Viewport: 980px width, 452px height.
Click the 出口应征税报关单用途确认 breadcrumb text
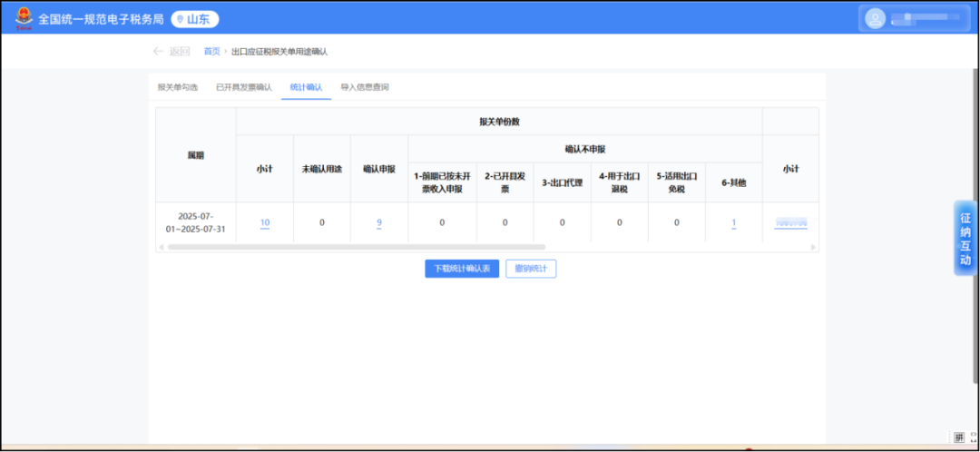279,52
